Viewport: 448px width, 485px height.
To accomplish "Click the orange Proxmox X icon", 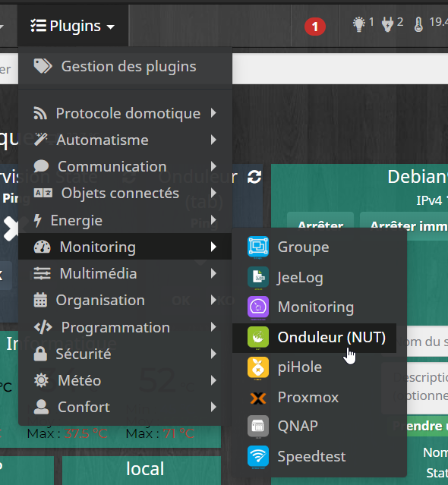I will [x=257, y=398].
